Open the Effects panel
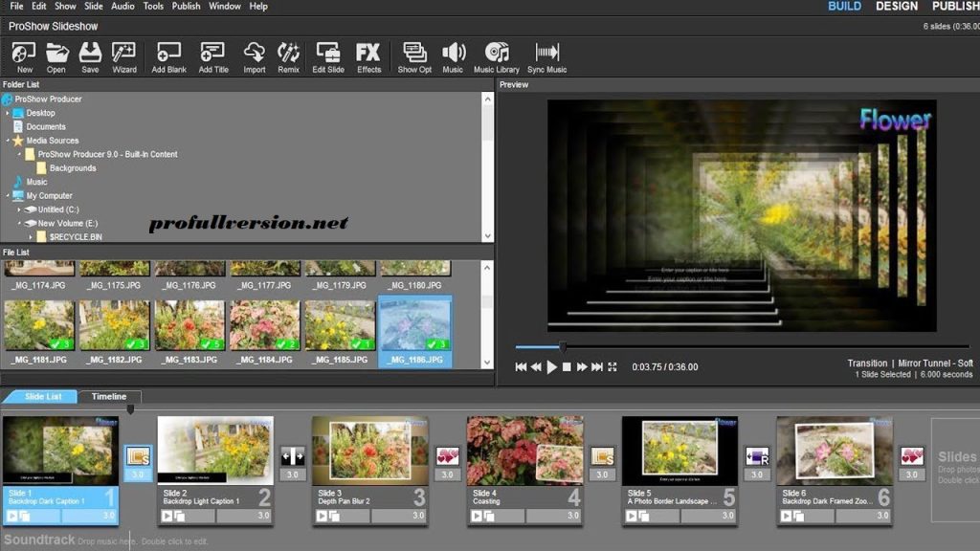This screenshot has height=551, width=980. (x=368, y=55)
